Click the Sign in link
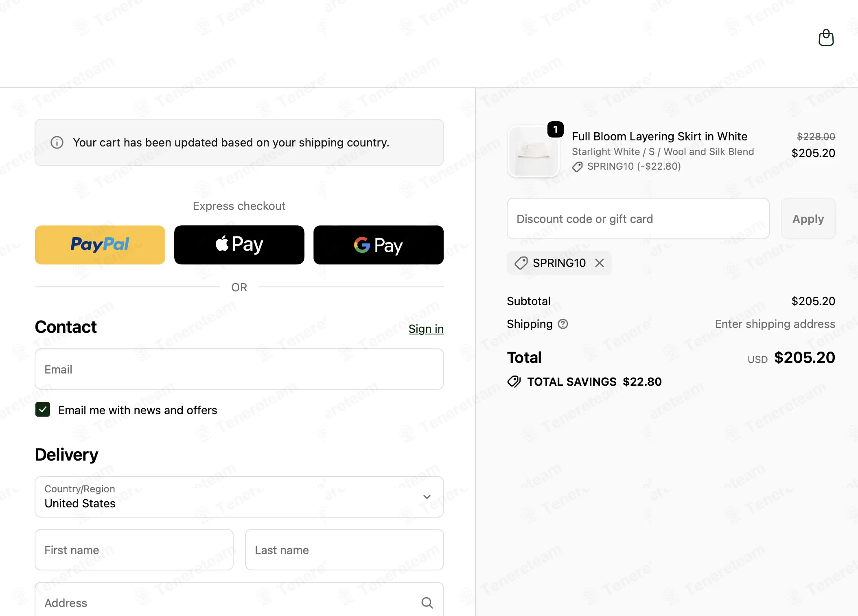The image size is (858, 616). pyautogui.click(x=426, y=329)
